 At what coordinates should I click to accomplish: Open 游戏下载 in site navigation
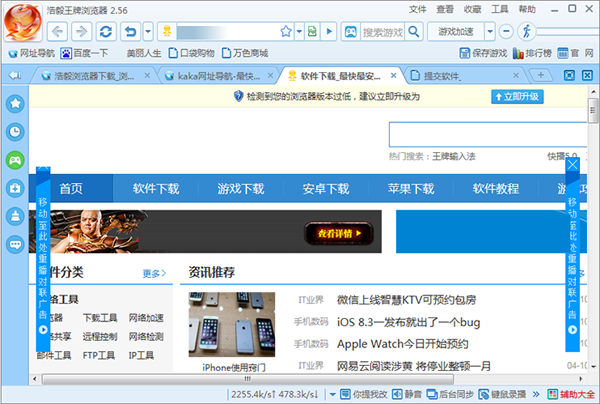[x=241, y=189]
